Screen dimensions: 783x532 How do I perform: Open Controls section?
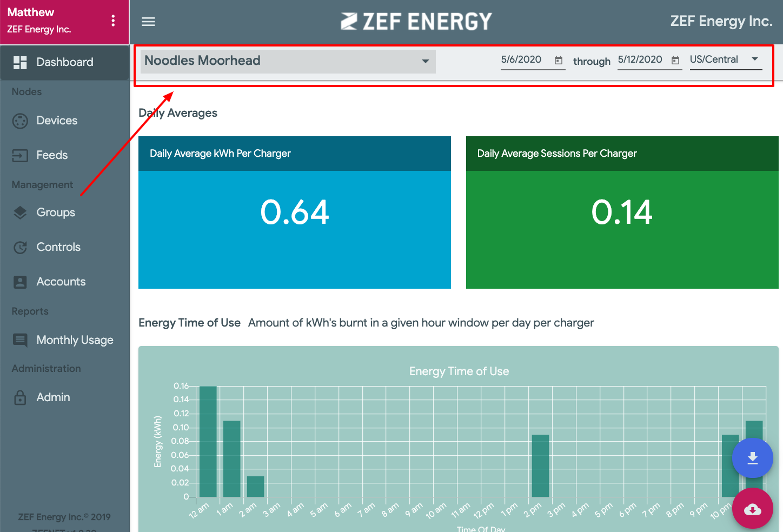65,247
